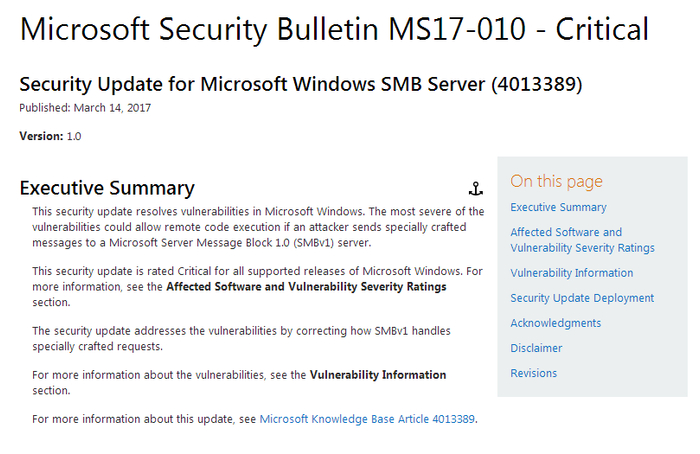Click the orange On this page heading
Viewport: 700px width, 454px height.
(556, 181)
